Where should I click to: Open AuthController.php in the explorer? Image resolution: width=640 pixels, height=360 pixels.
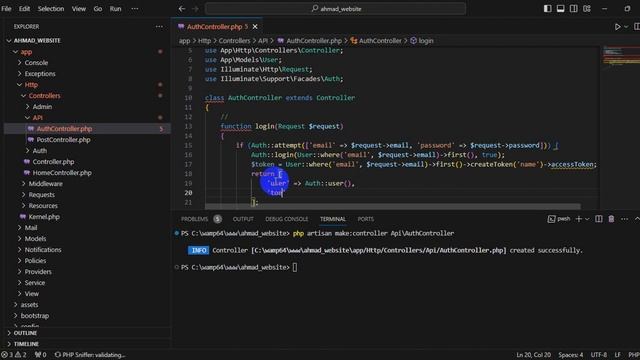64,129
